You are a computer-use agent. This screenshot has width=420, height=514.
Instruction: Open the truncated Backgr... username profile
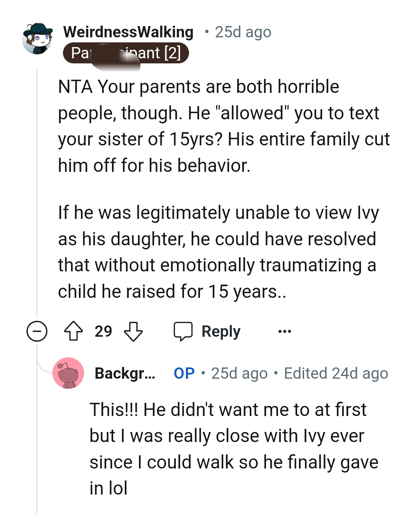[x=125, y=373]
